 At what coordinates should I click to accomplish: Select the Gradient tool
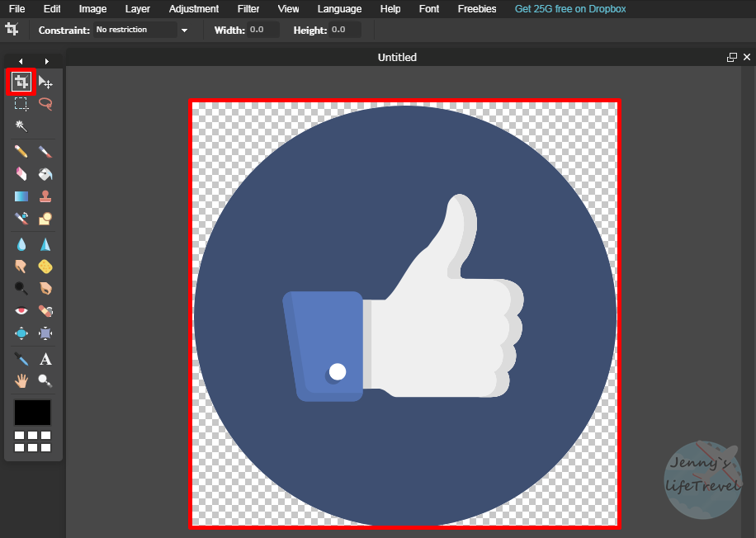point(21,196)
